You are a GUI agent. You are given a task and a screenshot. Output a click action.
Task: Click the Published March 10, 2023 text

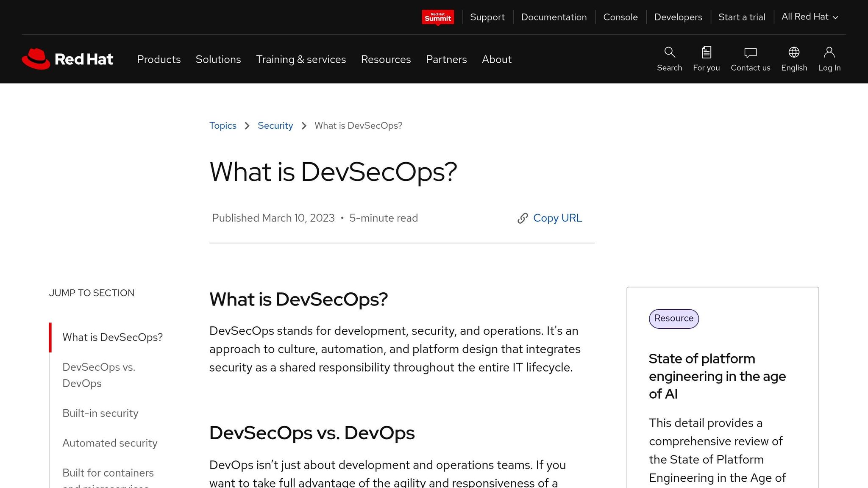coord(273,218)
